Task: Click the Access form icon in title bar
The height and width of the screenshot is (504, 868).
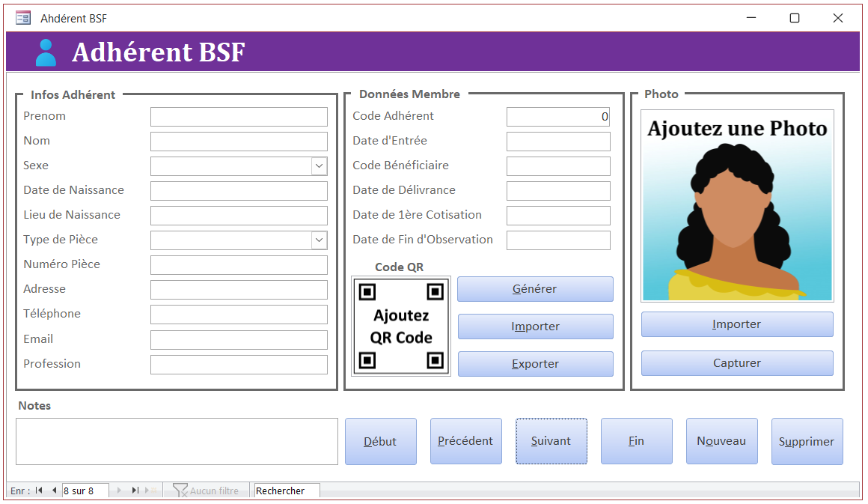Action: (x=23, y=18)
